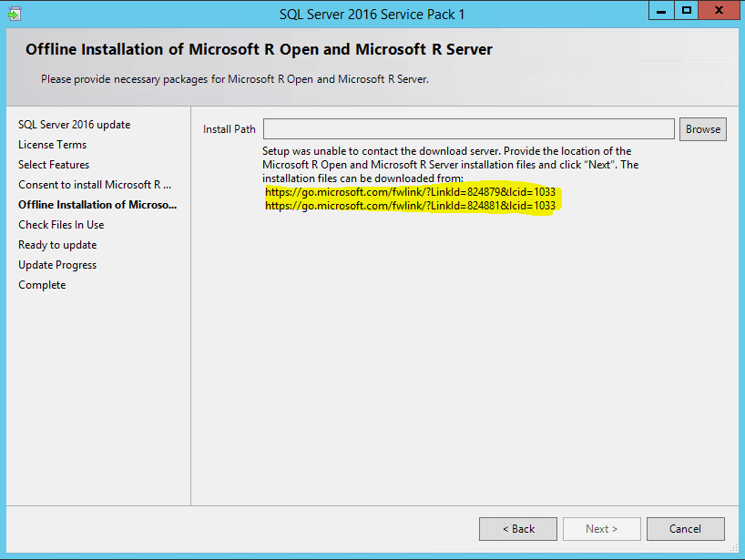This screenshot has width=745, height=560.
Task: Click the 'Setup was unable to contact' message
Action: pos(451,164)
